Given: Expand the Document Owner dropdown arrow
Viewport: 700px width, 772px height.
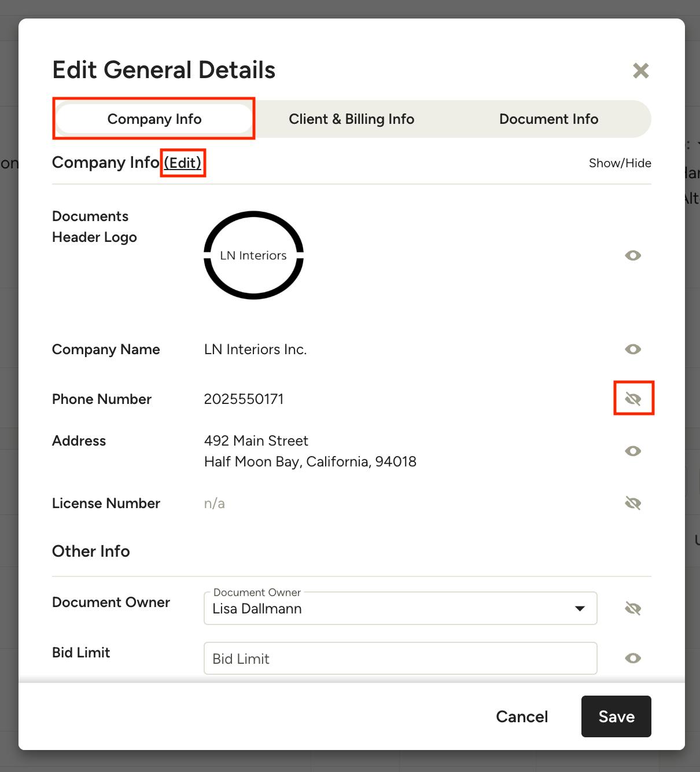Looking at the screenshot, I should pos(580,608).
